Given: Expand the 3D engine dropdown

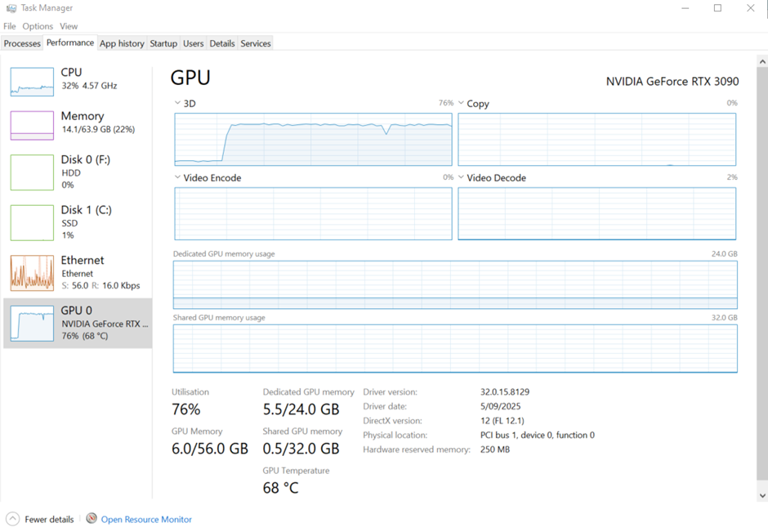Looking at the screenshot, I should [x=178, y=104].
